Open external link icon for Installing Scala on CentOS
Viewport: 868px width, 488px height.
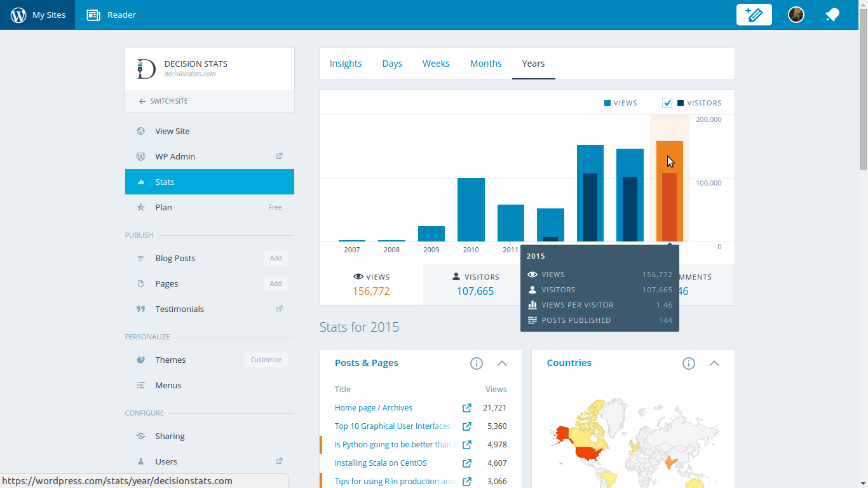pos(467,463)
